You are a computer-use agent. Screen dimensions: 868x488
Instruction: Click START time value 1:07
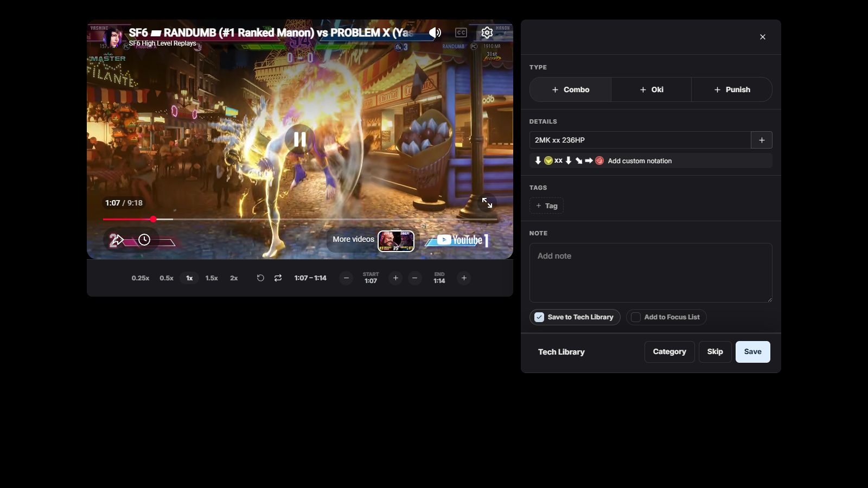pos(371,281)
